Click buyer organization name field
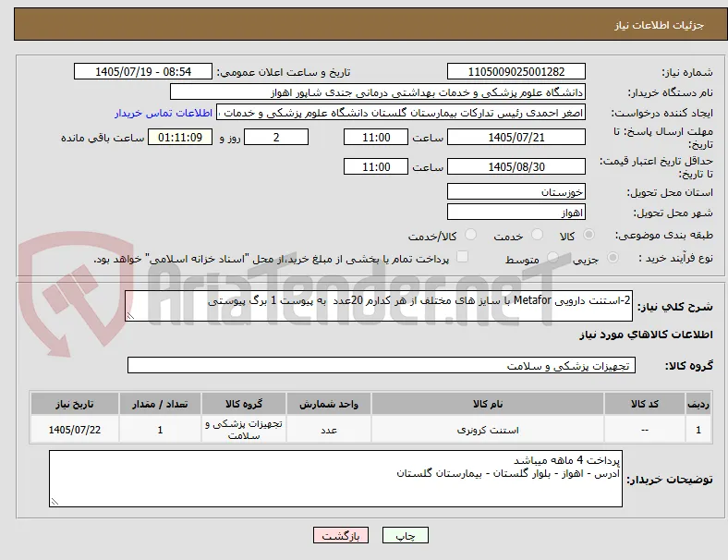 click(378, 91)
